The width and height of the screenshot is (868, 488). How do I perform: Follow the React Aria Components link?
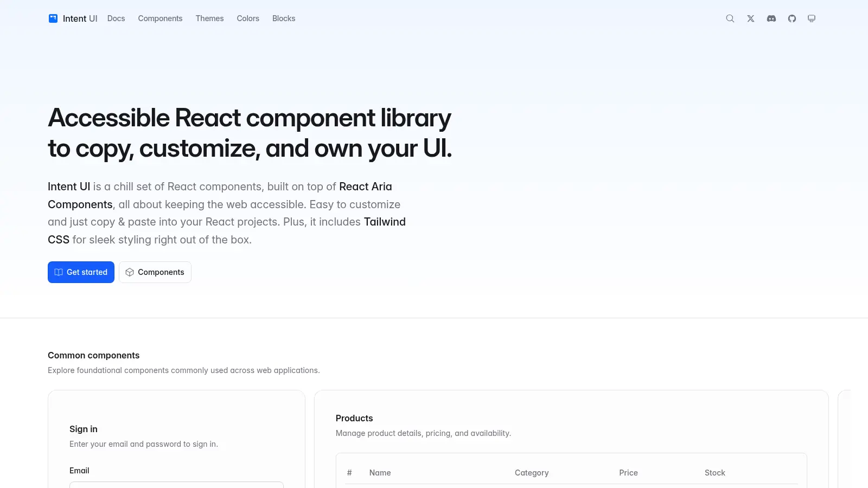coord(366,187)
